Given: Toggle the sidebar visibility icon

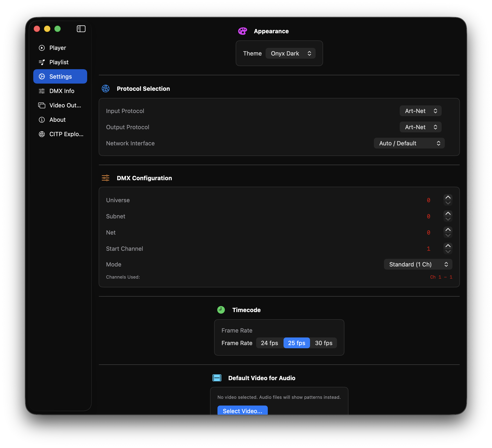Looking at the screenshot, I should tap(81, 29).
